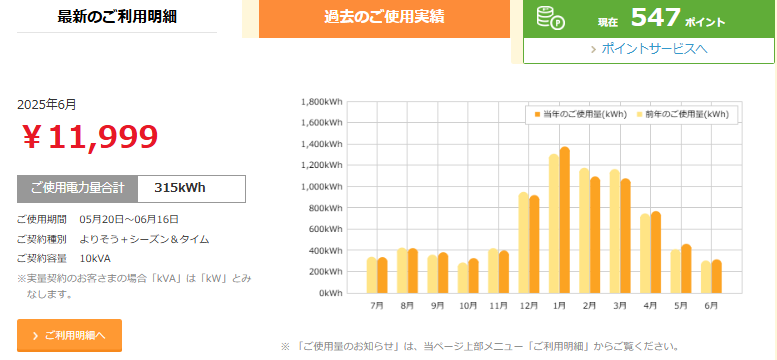
Task: Click arrow icon on ご利用明細へ button
Action: click(x=35, y=336)
